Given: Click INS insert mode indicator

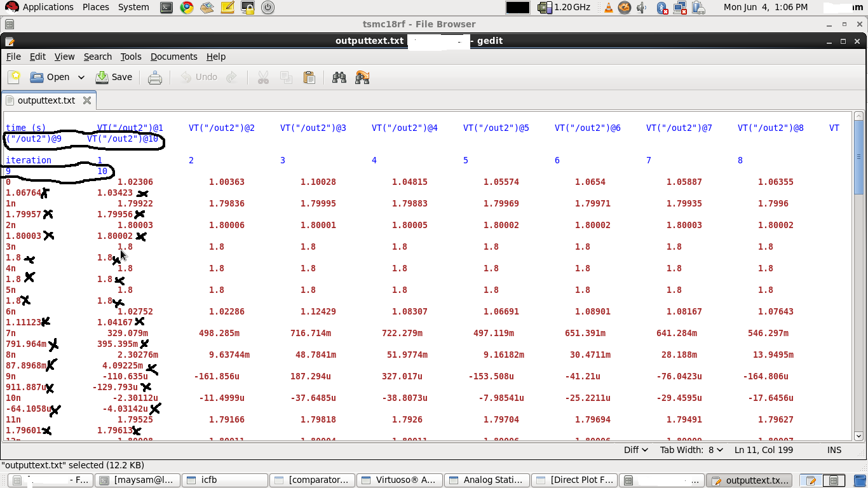Looking at the screenshot, I should [x=834, y=450].
